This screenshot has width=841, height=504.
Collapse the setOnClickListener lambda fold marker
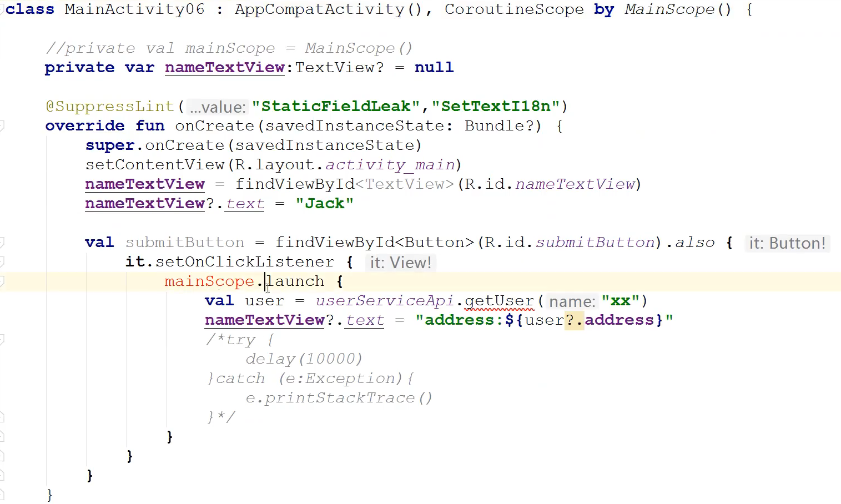pyautogui.click(x=2, y=262)
